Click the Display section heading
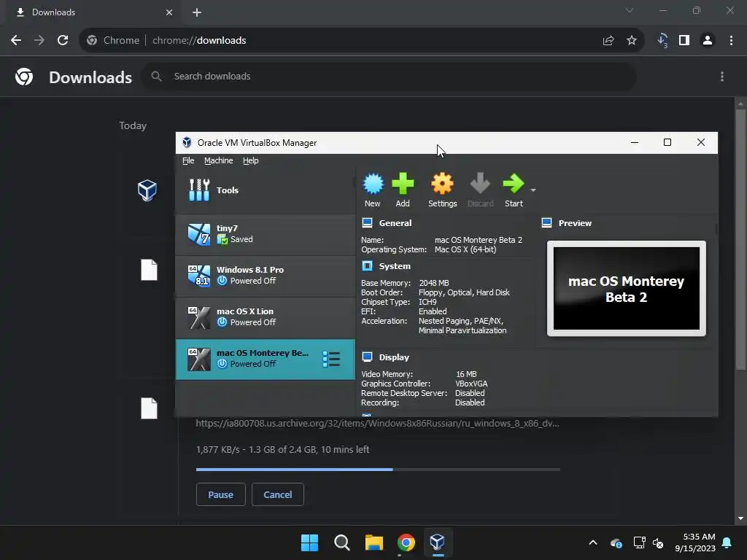The image size is (747, 560). [394, 357]
